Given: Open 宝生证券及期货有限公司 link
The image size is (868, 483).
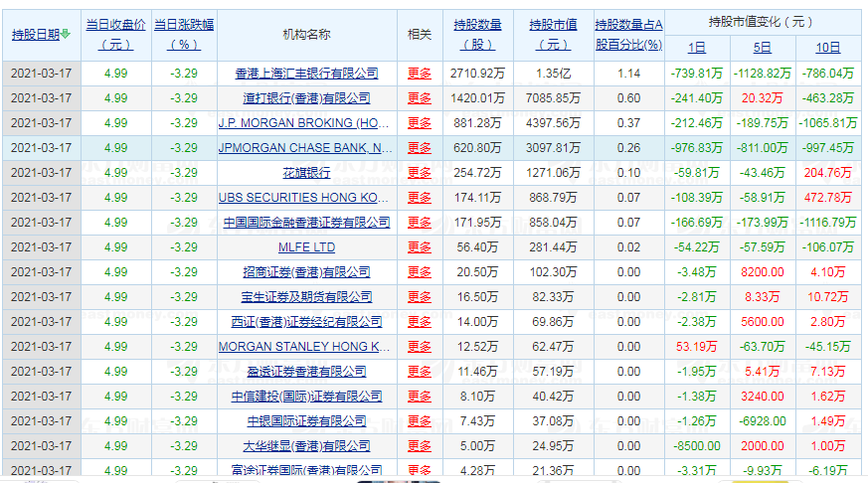Looking at the screenshot, I should (306, 297).
